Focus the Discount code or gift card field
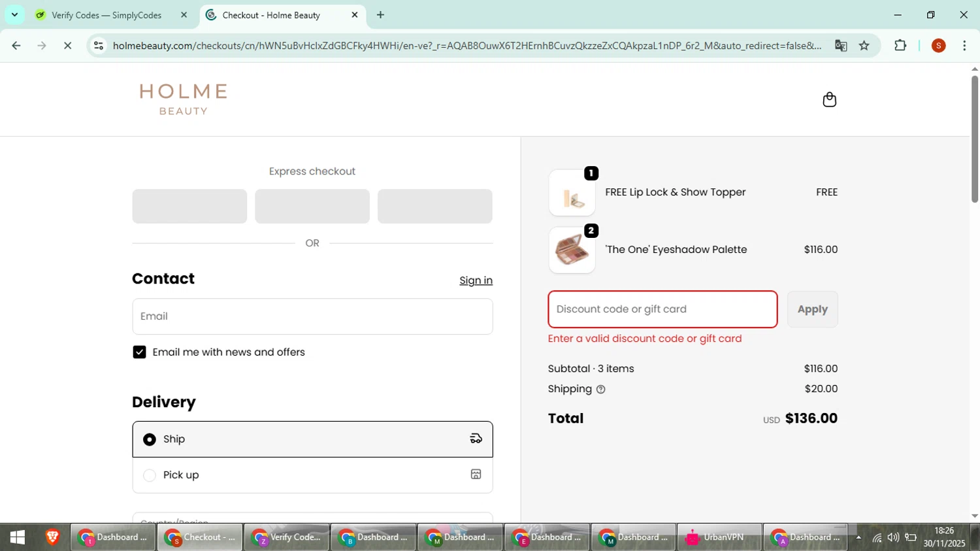 click(662, 309)
